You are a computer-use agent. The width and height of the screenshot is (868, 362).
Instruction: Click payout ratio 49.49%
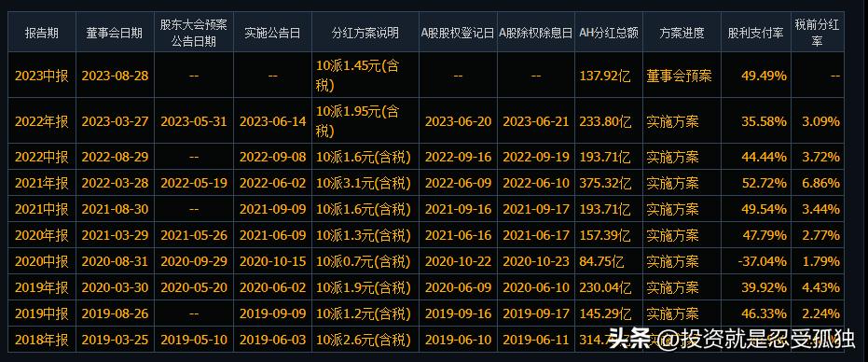764,76
